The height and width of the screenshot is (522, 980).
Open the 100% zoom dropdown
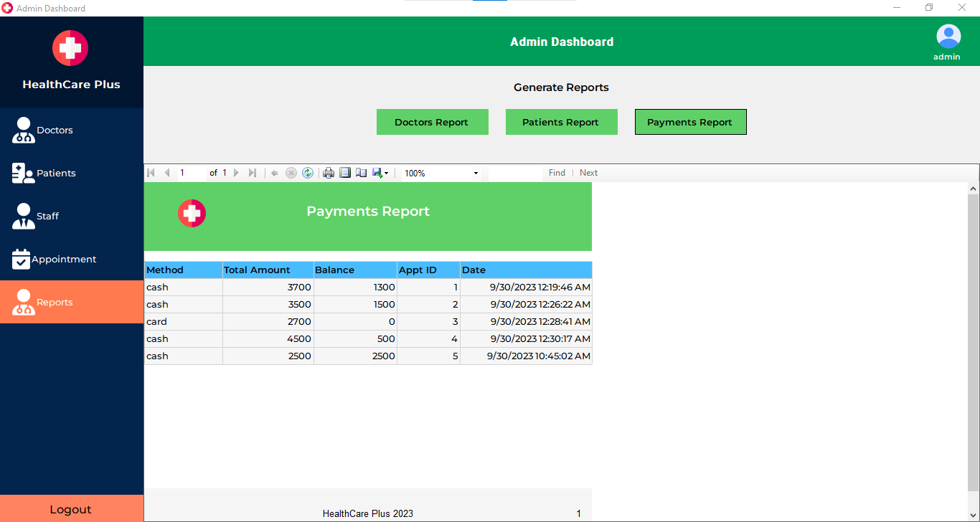pos(441,173)
